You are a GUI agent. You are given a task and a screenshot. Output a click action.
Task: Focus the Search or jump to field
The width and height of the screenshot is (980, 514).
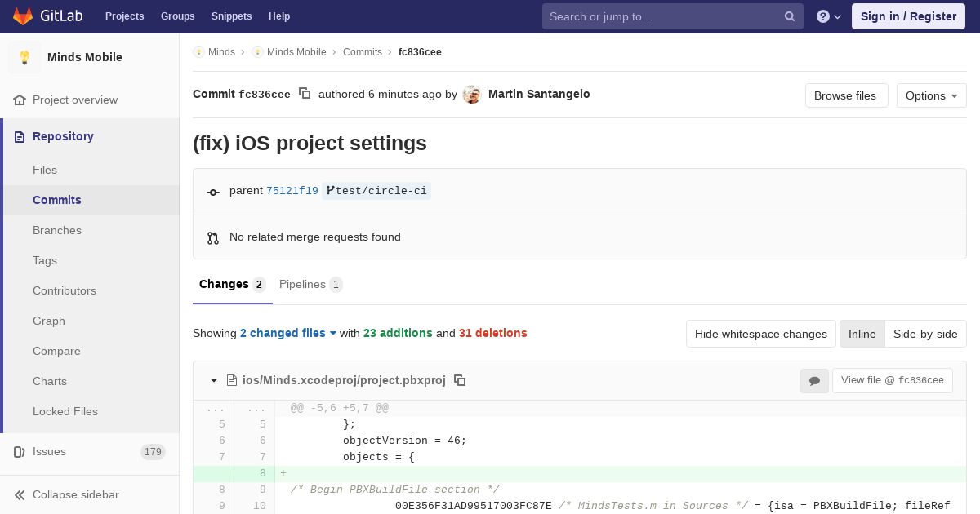point(673,16)
